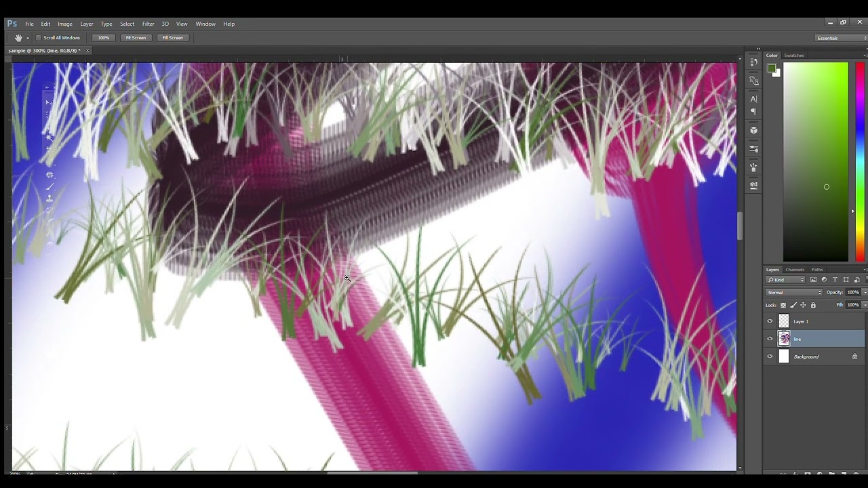The height and width of the screenshot is (488, 868).
Task: Filter layers by shape layers icon
Action: click(846, 280)
